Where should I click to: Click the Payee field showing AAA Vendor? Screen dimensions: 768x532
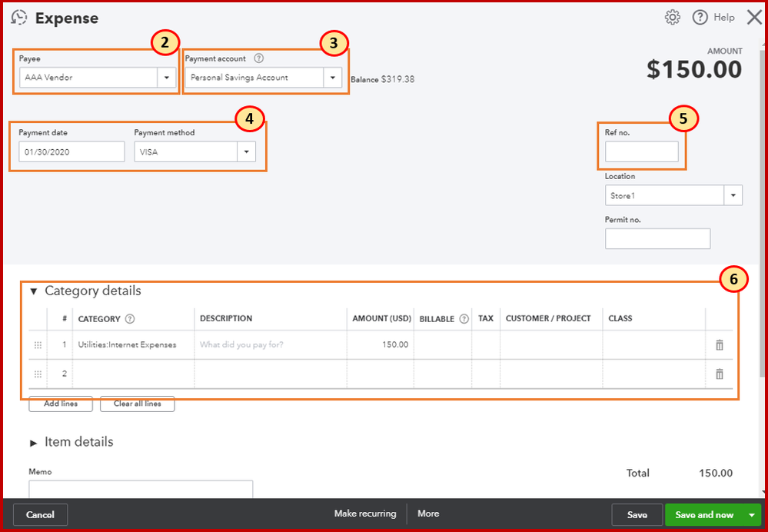coord(88,78)
